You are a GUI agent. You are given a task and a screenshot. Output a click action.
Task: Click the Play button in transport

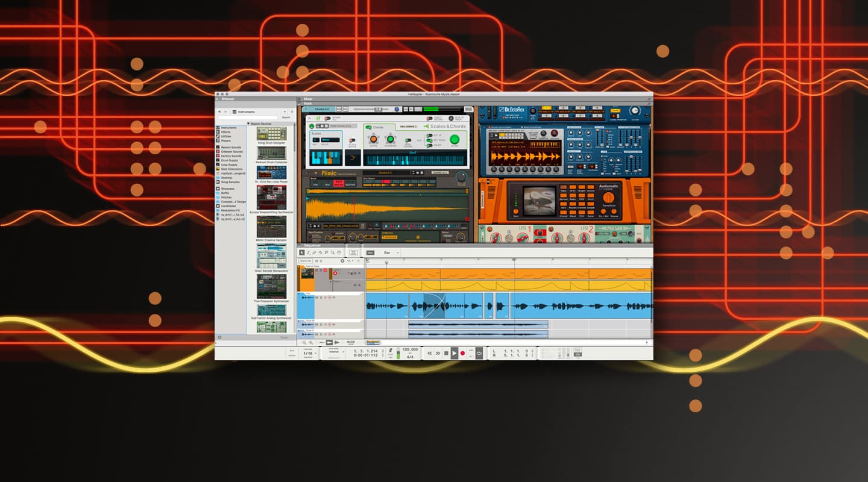(x=454, y=353)
